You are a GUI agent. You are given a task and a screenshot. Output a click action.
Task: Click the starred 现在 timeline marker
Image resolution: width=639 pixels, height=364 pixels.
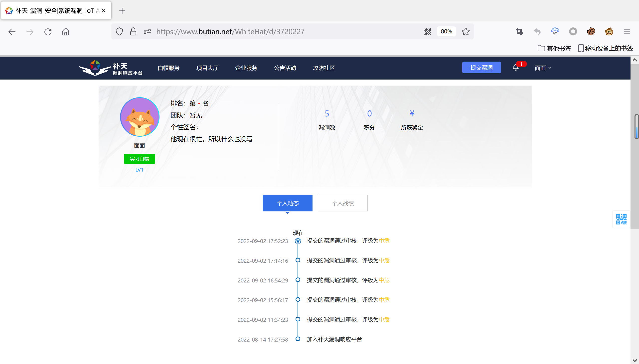298,241
